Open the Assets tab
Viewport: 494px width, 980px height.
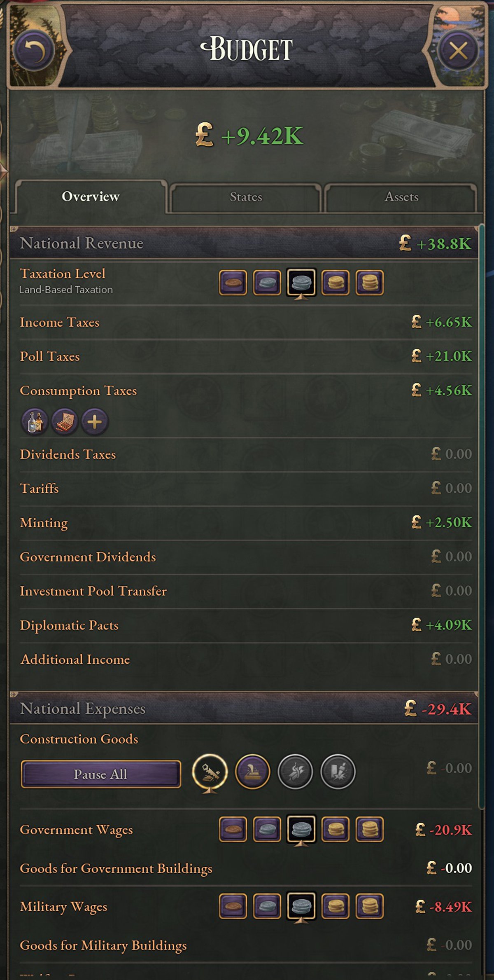pos(401,197)
